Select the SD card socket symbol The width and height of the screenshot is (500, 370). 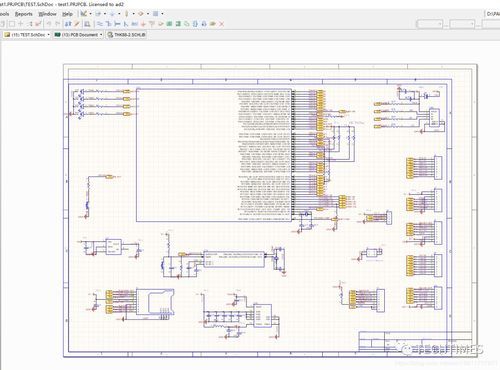tap(155, 302)
